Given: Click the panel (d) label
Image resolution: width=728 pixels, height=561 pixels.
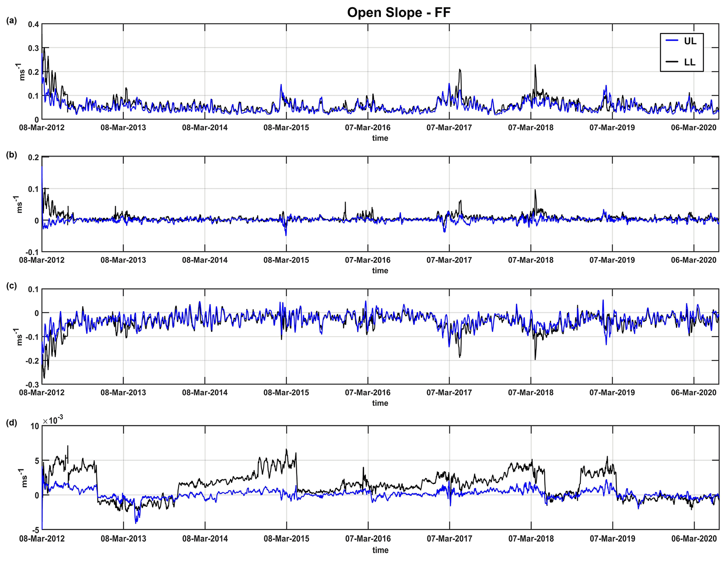Looking at the screenshot, I should tap(12, 423).
